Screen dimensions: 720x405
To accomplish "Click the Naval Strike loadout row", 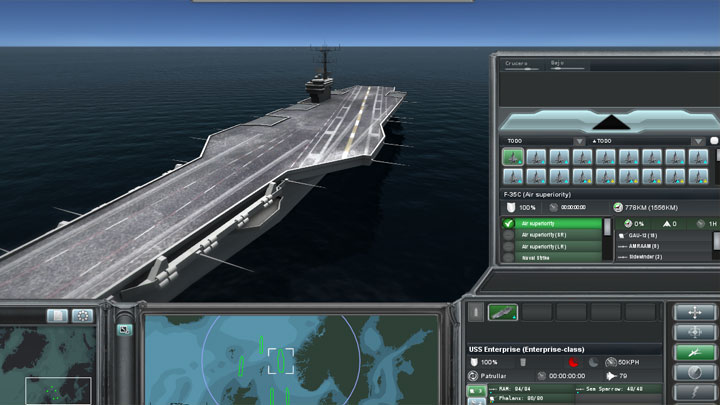I will 559,258.
